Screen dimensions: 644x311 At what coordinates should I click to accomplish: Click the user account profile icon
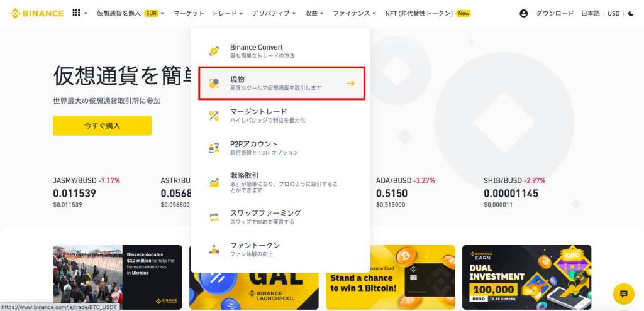[523, 13]
